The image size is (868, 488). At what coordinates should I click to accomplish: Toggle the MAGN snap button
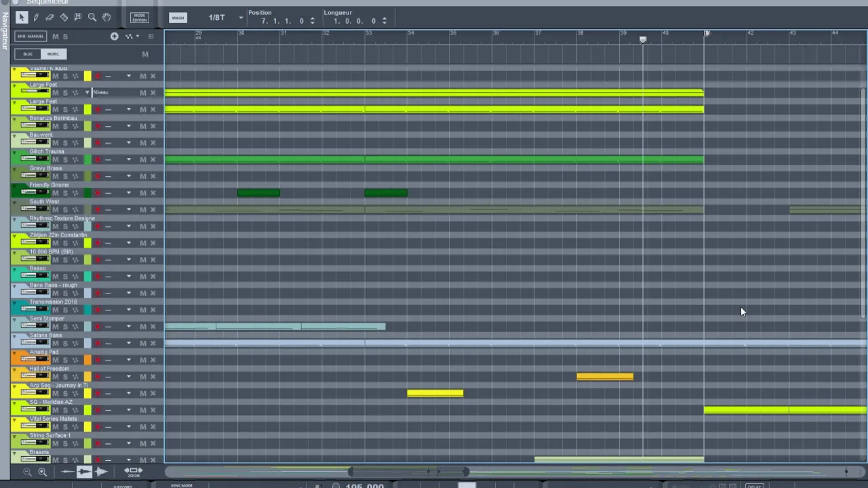[178, 18]
